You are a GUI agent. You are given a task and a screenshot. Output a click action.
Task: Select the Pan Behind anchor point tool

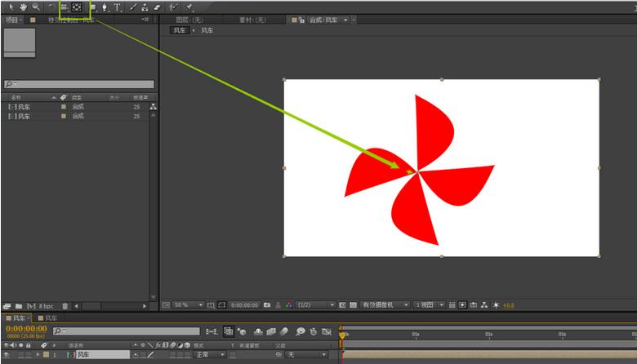pos(77,7)
